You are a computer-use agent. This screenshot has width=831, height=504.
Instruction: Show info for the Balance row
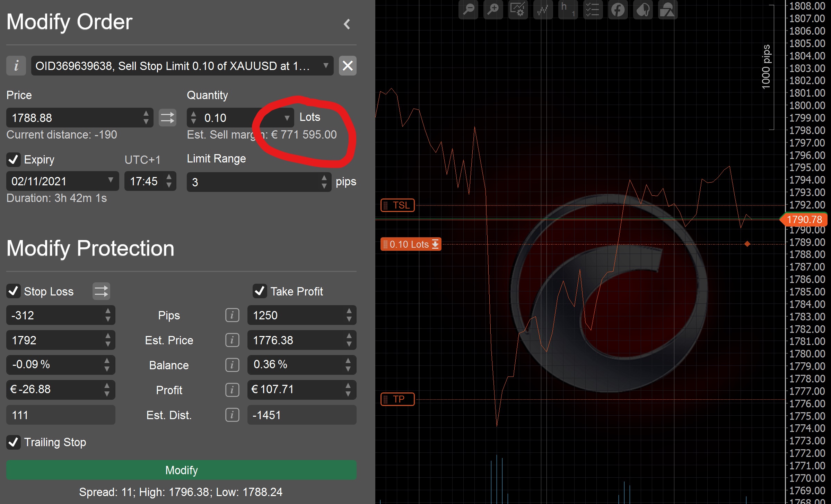tap(232, 365)
